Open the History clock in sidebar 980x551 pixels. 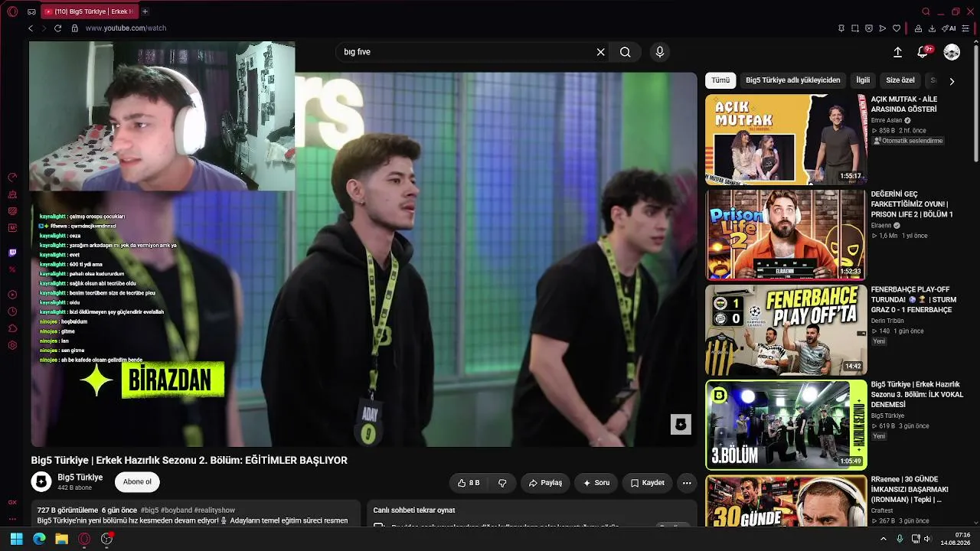click(x=12, y=311)
